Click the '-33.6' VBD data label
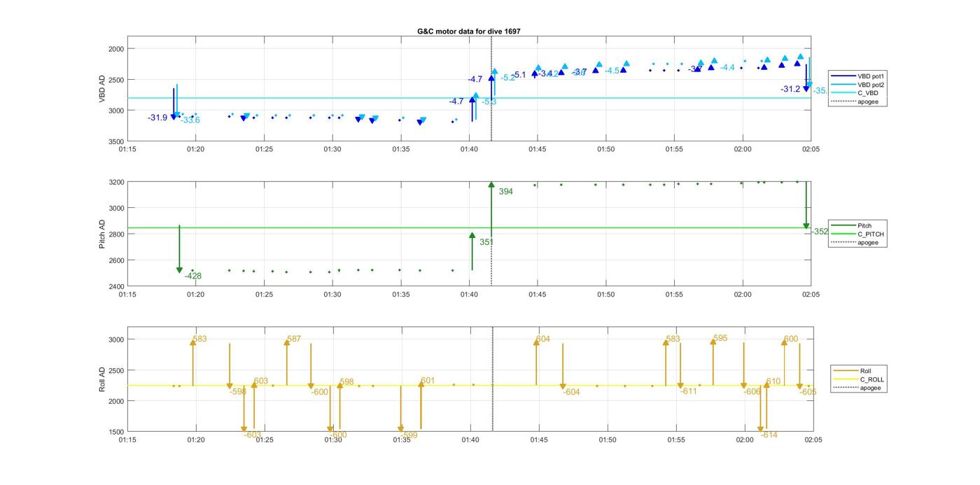The width and height of the screenshot is (980, 485). pyautogui.click(x=190, y=120)
